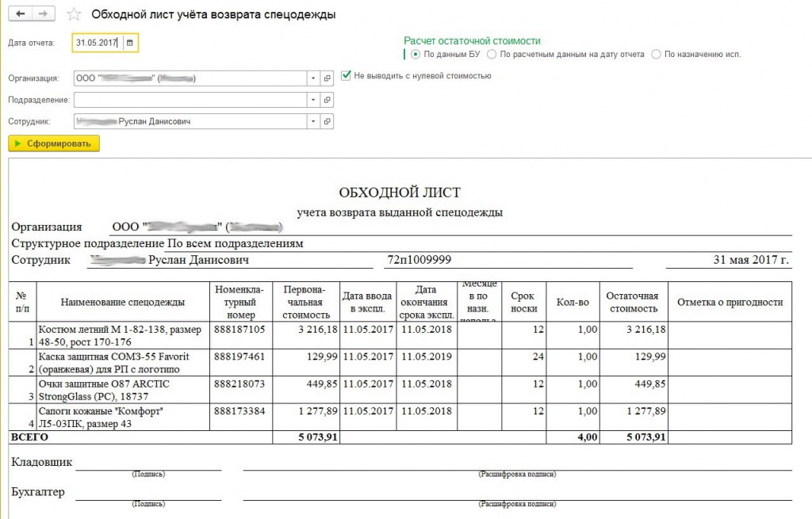812x519 pixels.
Task: Open the Подразделение record link icon
Action: click(327, 100)
